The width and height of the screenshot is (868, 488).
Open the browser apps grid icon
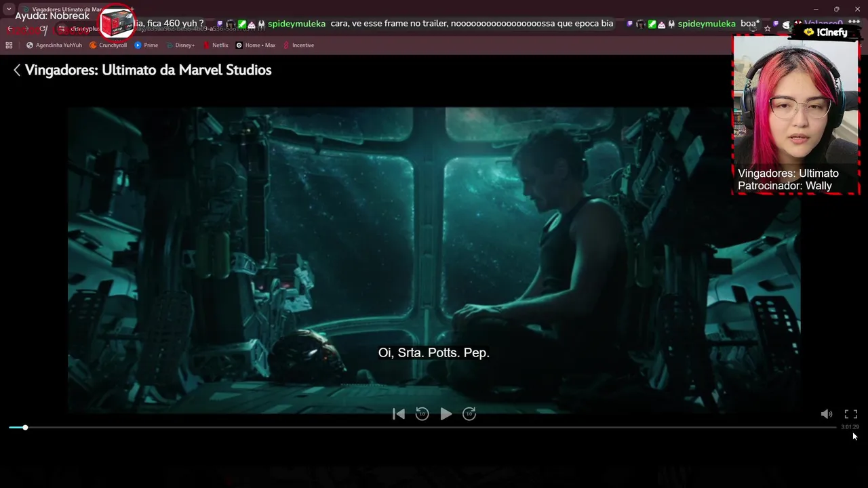click(x=9, y=45)
